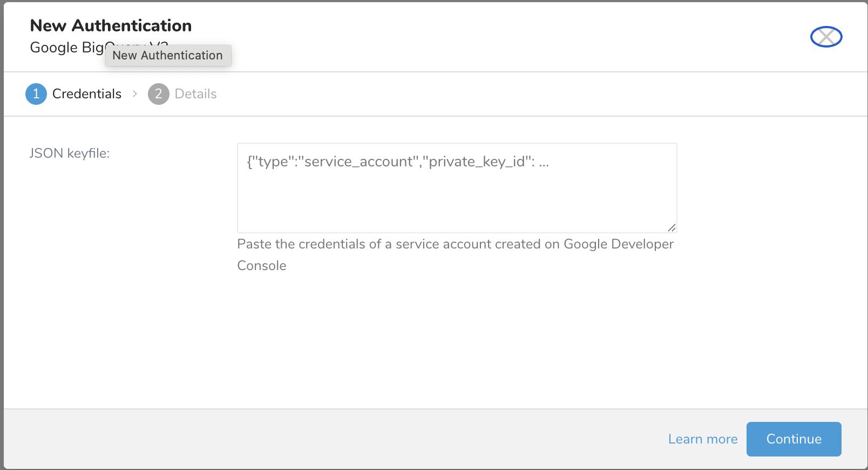The height and width of the screenshot is (470, 868).
Task: Click the step 2 number circle
Action: pyautogui.click(x=158, y=94)
